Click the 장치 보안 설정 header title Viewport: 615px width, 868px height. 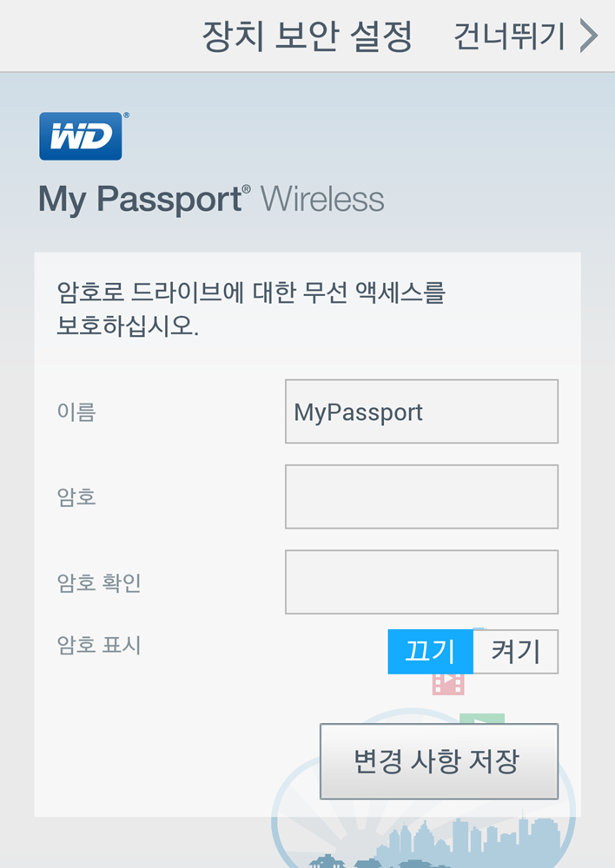coord(307,36)
